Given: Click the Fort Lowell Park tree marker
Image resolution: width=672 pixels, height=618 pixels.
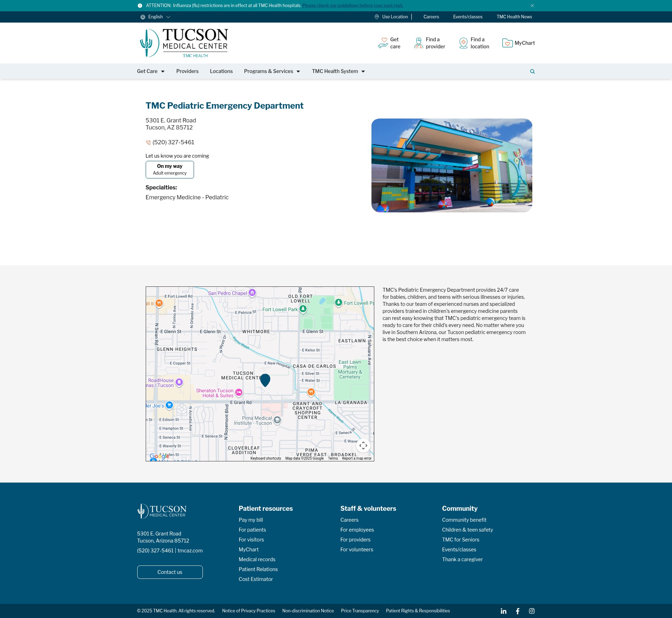Looking at the screenshot, I should pos(303,309).
